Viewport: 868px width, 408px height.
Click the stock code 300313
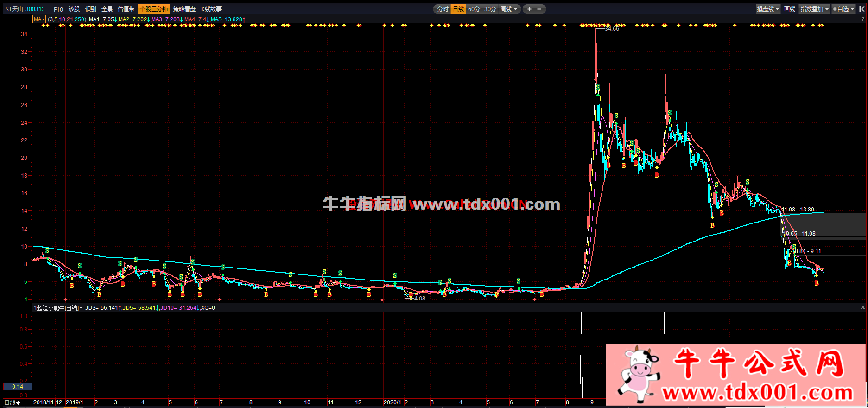(x=35, y=9)
